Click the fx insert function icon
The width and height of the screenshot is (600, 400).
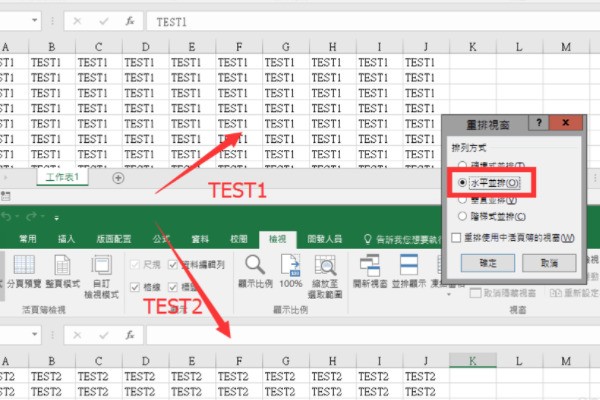(x=127, y=21)
